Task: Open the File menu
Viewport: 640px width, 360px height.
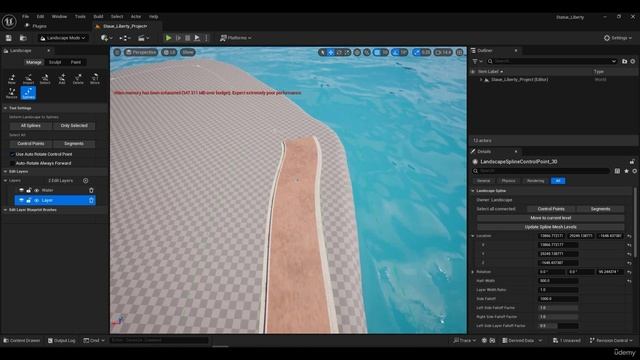Action: pos(25,17)
